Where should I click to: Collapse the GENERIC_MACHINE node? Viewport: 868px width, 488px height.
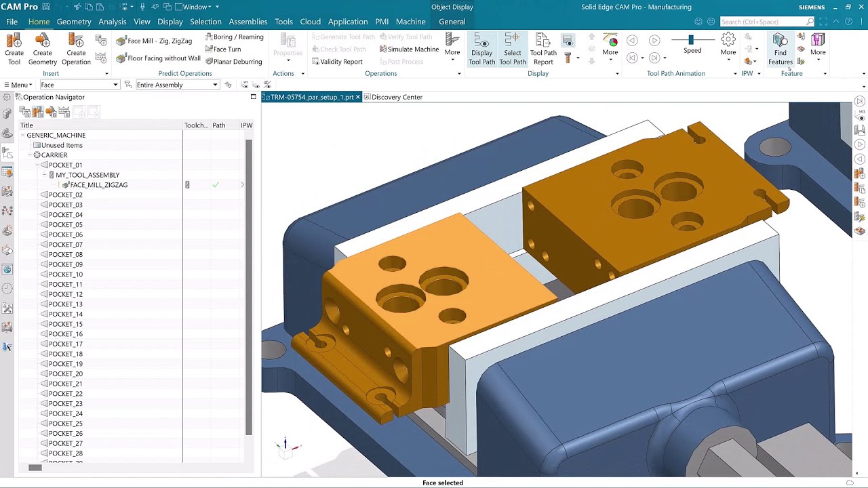[22, 135]
